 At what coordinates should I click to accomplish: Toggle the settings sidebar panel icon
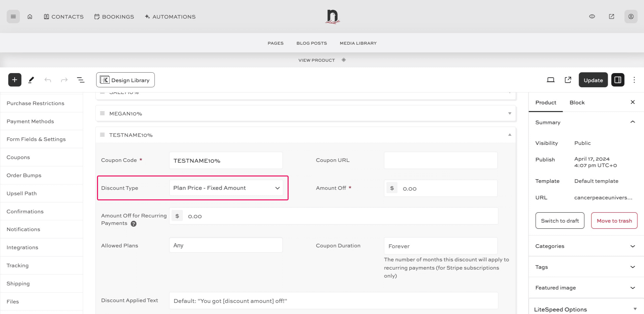(617, 80)
